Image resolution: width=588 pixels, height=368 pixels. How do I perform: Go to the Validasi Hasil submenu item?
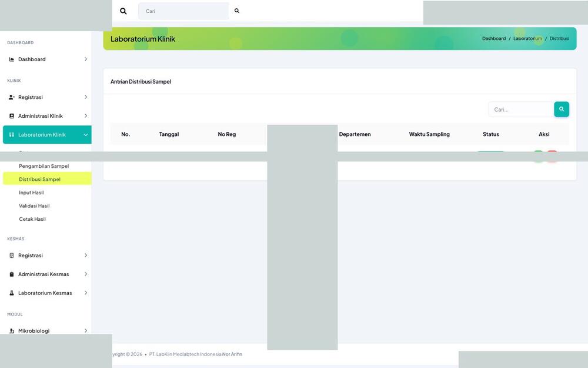coord(34,205)
